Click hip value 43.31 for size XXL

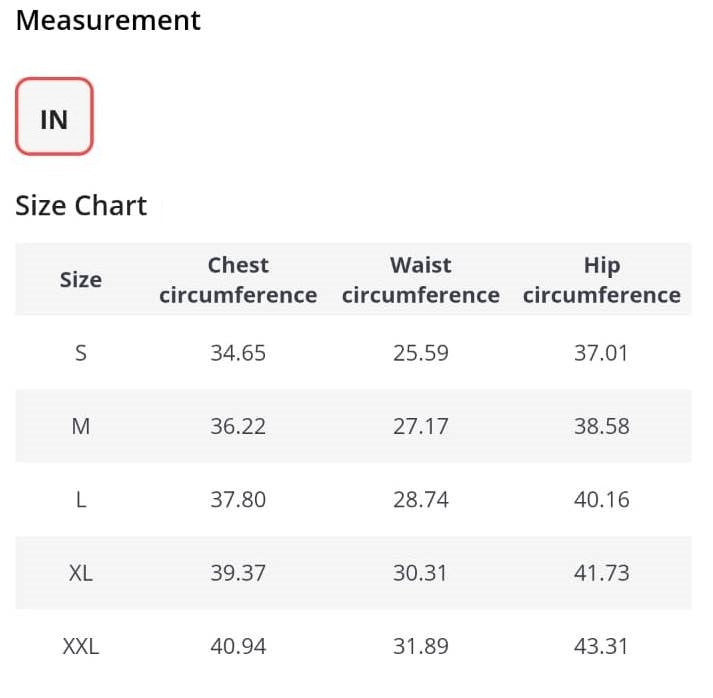[x=602, y=646]
